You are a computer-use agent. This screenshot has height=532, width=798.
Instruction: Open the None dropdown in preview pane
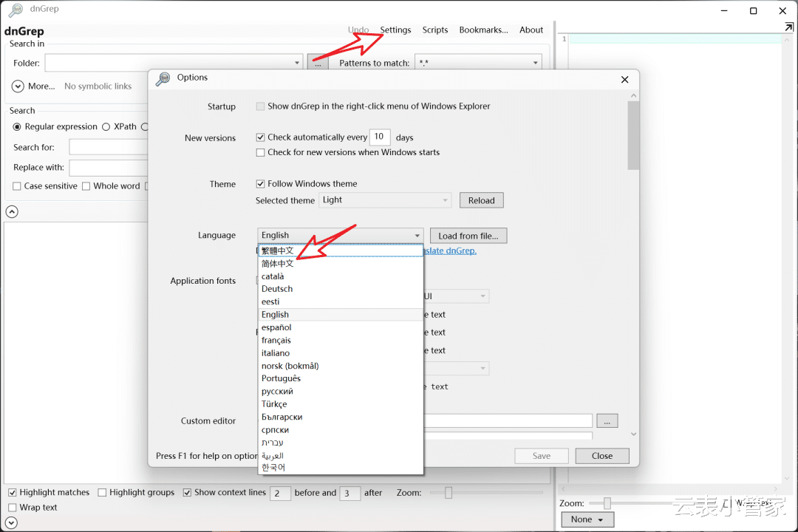point(587,519)
